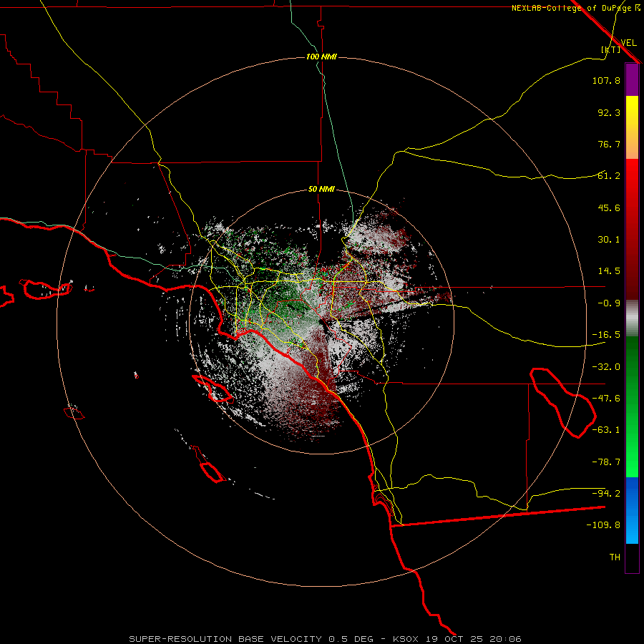Viewport: 644px width, 644px height.
Task: Click the 92.3 legend value
Action: click(x=609, y=112)
